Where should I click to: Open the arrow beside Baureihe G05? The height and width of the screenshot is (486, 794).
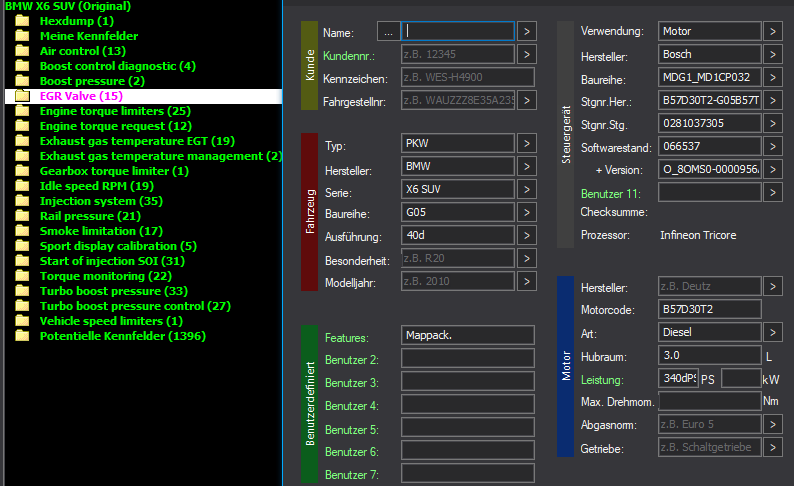(527, 212)
